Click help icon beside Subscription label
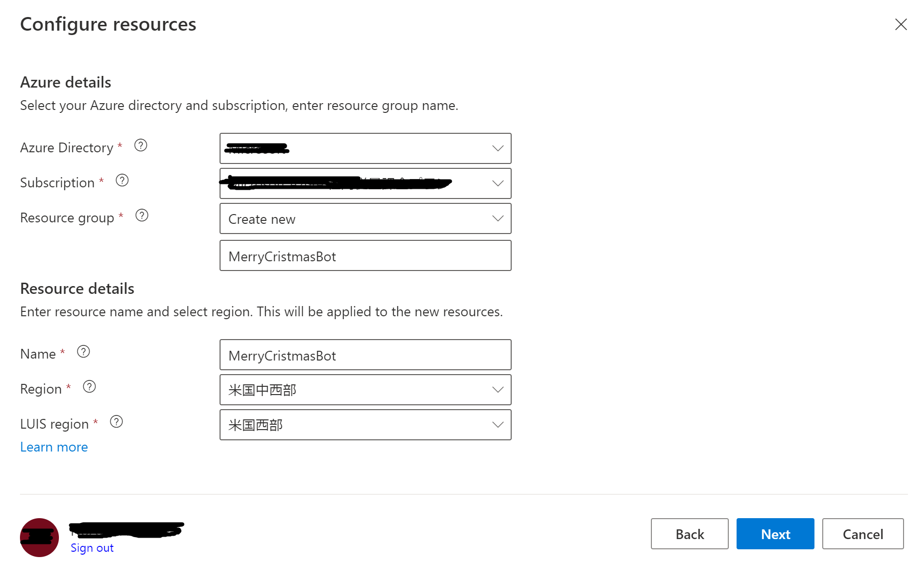Image resolution: width=924 pixels, height=578 pixels. pyautogui.click(x=122, y=181)
